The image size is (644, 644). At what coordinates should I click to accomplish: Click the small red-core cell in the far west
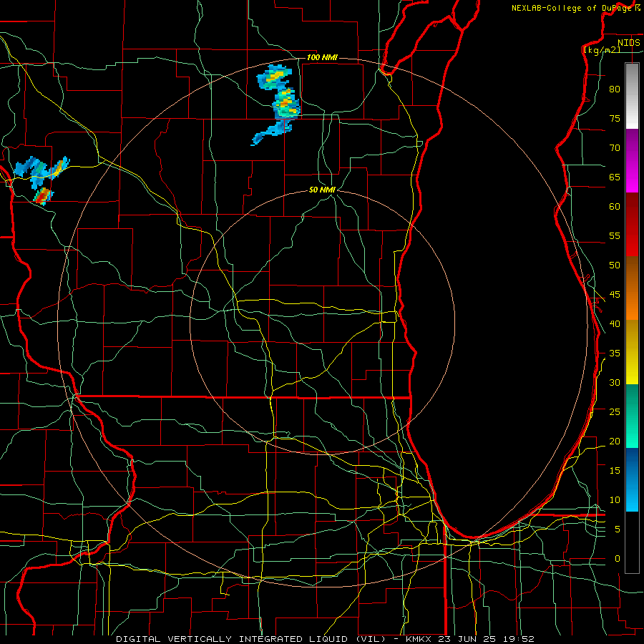point(42,195)
